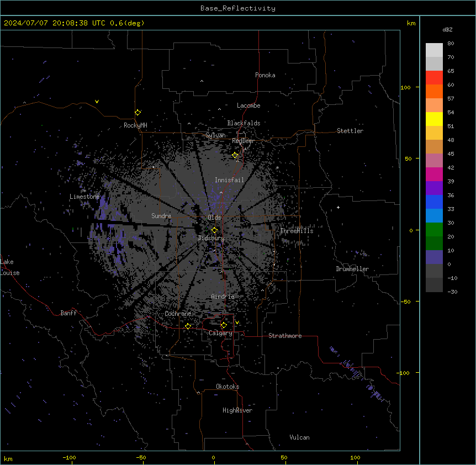476x465 pixels.
Task: Click the Limestone label
Action: click(84, 197)
